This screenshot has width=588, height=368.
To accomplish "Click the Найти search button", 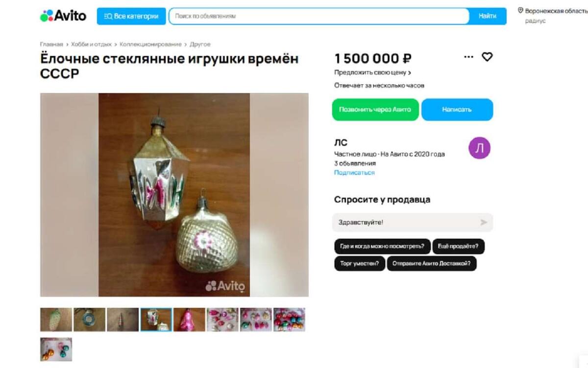I will click(x=488, y=16).
